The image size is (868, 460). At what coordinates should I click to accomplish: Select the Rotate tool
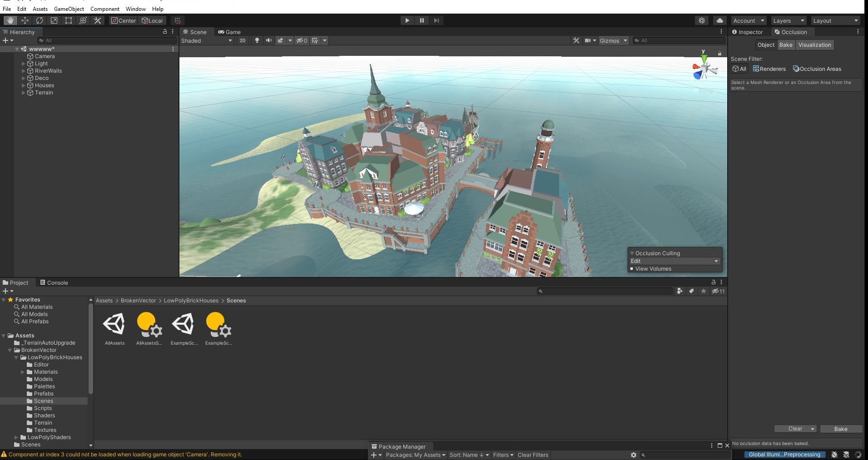tap(40, 20)
